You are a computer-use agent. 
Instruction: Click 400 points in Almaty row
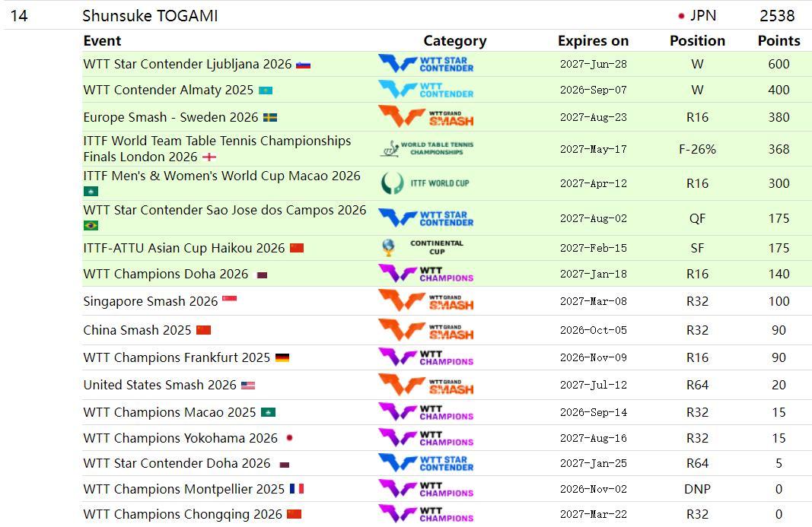click(x=779, y=90)
